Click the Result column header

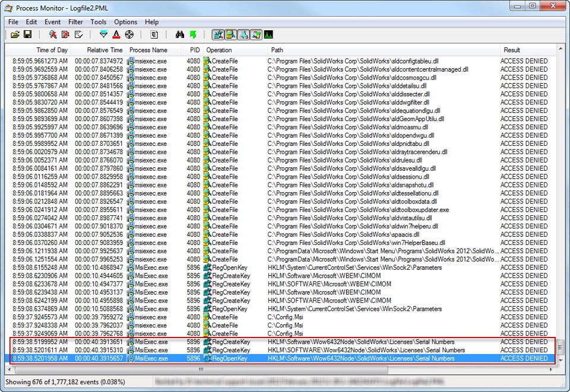pyautogui.click(x=527, y=50)
